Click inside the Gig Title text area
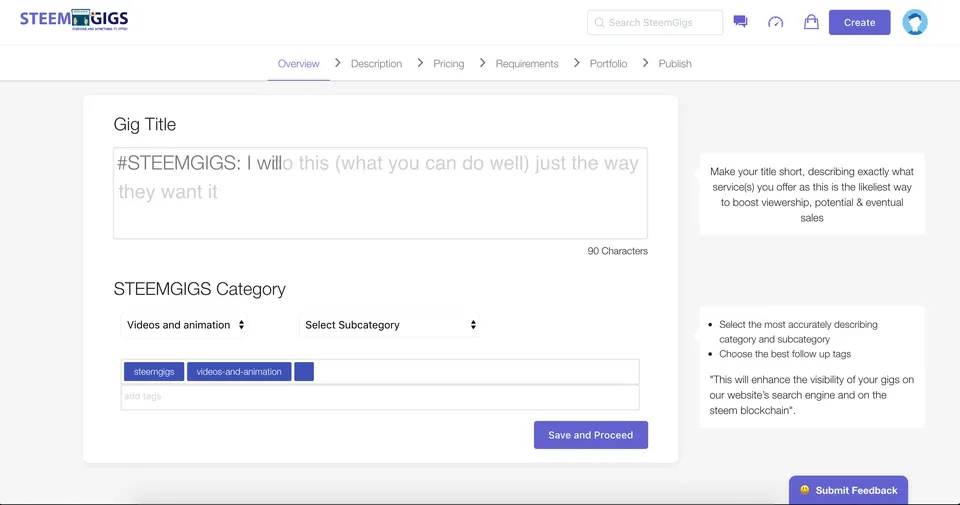This screenshot has width=960, height=505. pos(380,193)
